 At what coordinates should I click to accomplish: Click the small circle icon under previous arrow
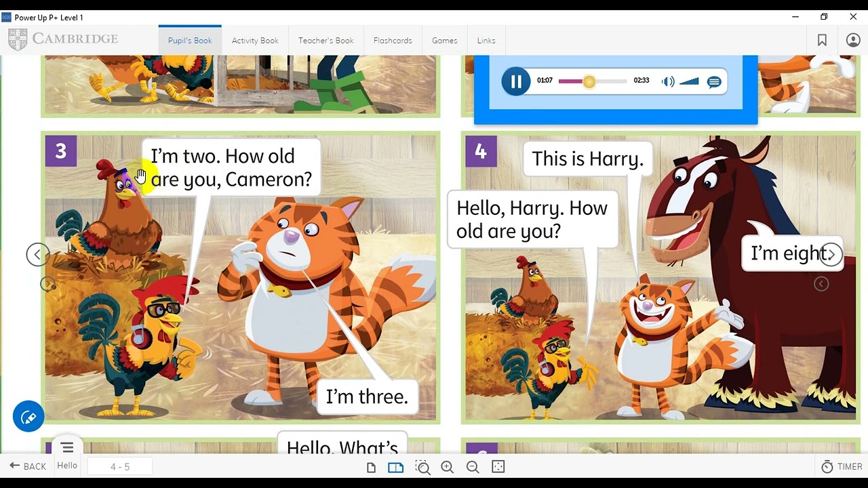click(x=47, y=284)
